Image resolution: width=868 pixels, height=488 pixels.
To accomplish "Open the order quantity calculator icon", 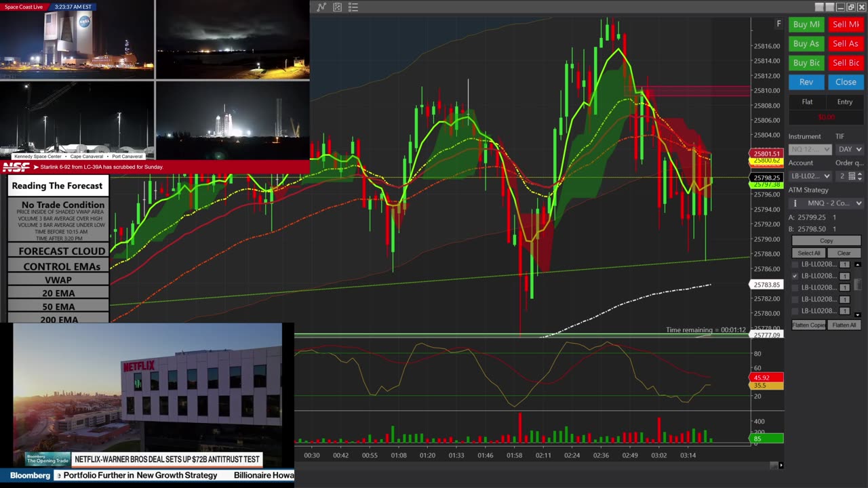I will (x=852, y=176).
